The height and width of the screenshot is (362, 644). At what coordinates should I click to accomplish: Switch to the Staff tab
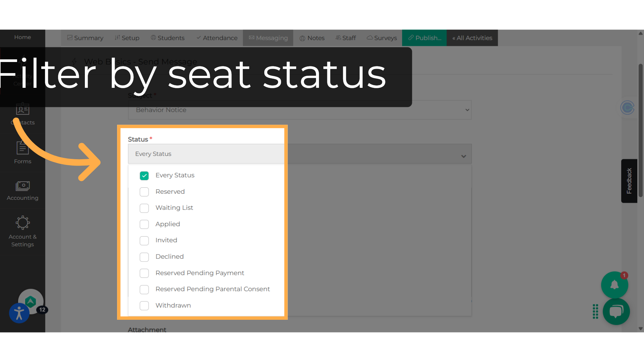[x=346, y=38]
